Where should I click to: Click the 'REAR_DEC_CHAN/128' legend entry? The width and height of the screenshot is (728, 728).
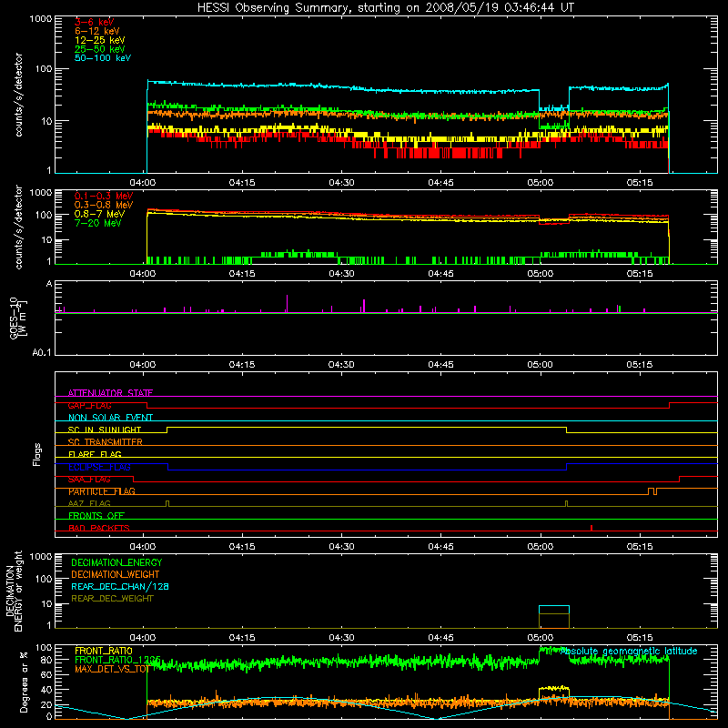pyautogui.click(x=120, y=586)
